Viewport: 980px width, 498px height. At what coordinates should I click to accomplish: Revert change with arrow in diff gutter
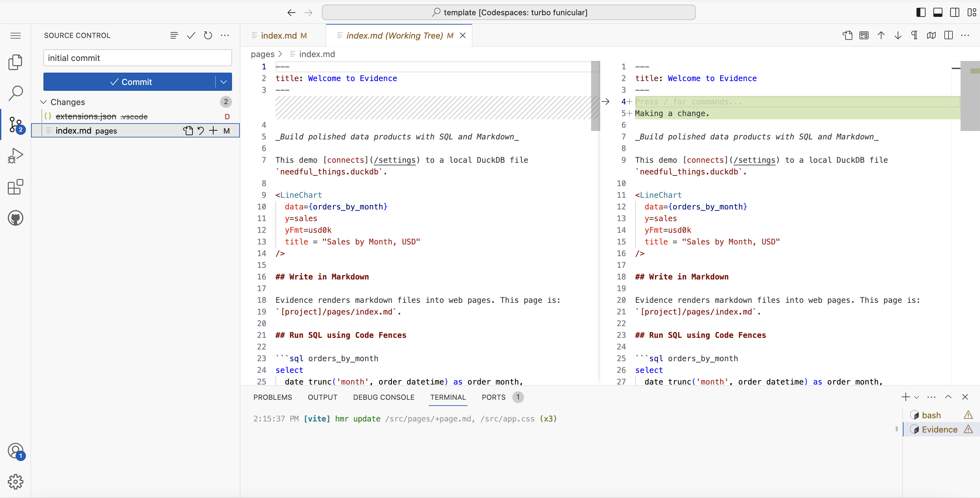[606, 102]
